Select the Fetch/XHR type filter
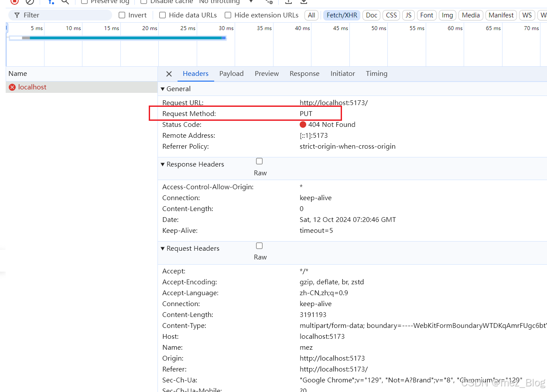547x392 pixels. (342, 15)
